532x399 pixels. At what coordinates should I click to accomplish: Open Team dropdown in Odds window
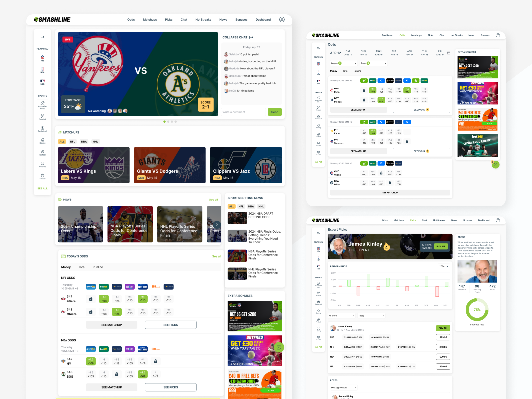point(374,63)
